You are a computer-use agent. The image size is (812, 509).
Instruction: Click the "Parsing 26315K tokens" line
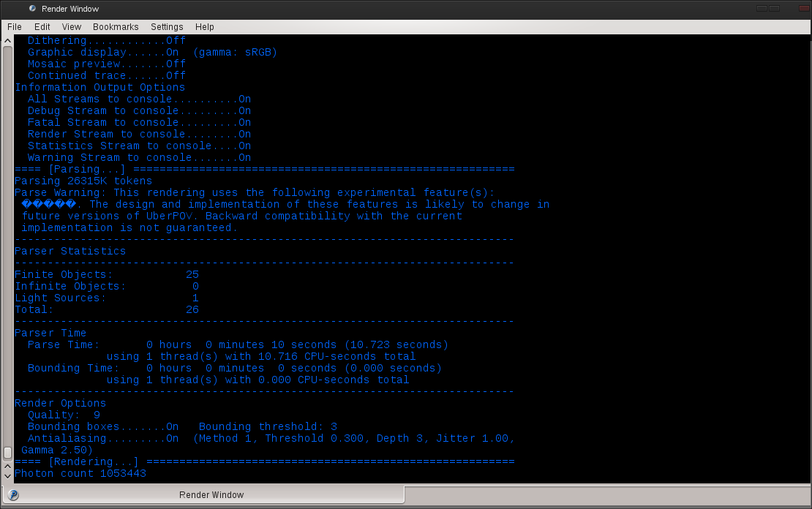[x=83, y=181]
